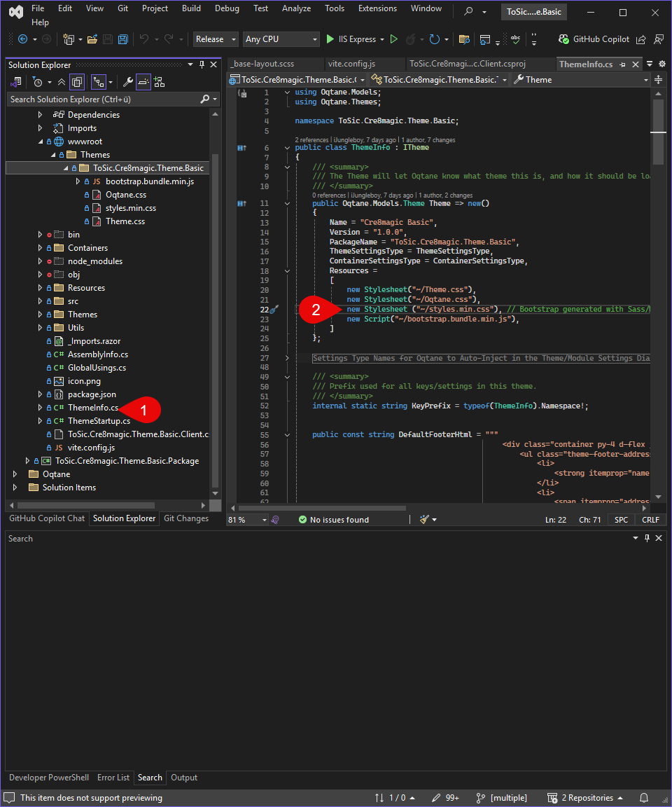Click the notifications bell in status bar

(x=644, y=798)
